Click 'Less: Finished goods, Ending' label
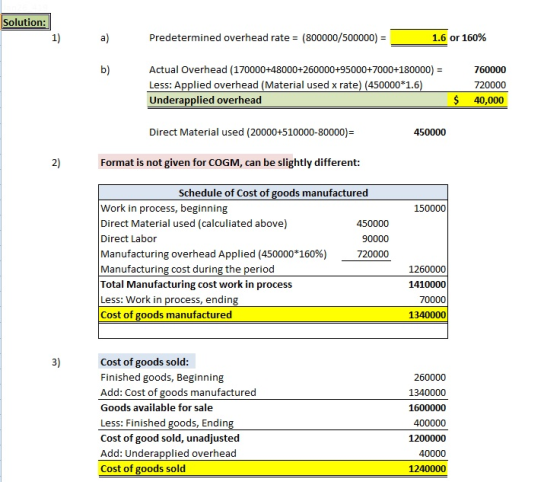Image resolution: width=560 pixels, height=482 pixels. [167, 423]
